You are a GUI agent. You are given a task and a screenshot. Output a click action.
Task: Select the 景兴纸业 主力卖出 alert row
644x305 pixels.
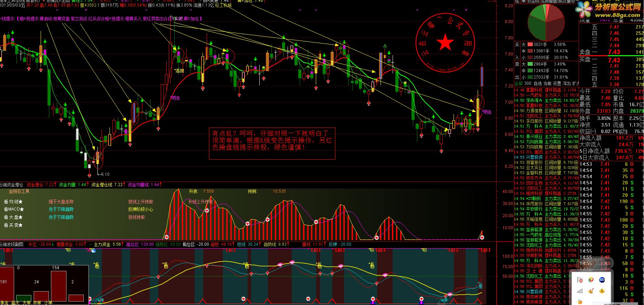(x=547, y=136)
